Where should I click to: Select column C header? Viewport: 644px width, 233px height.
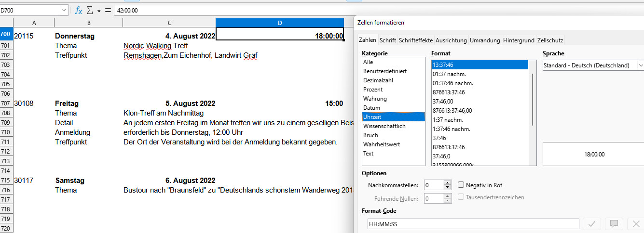[x=169, y=23]
